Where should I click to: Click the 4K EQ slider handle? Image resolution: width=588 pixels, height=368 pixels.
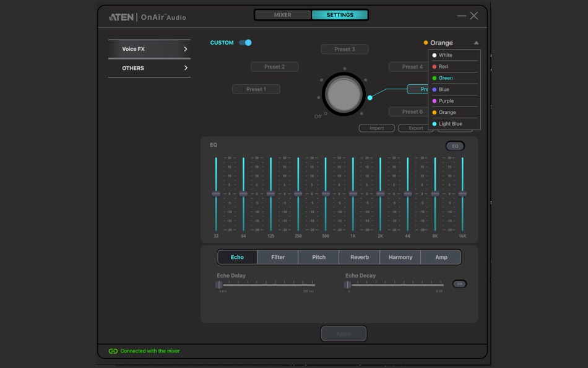point(408,194)
